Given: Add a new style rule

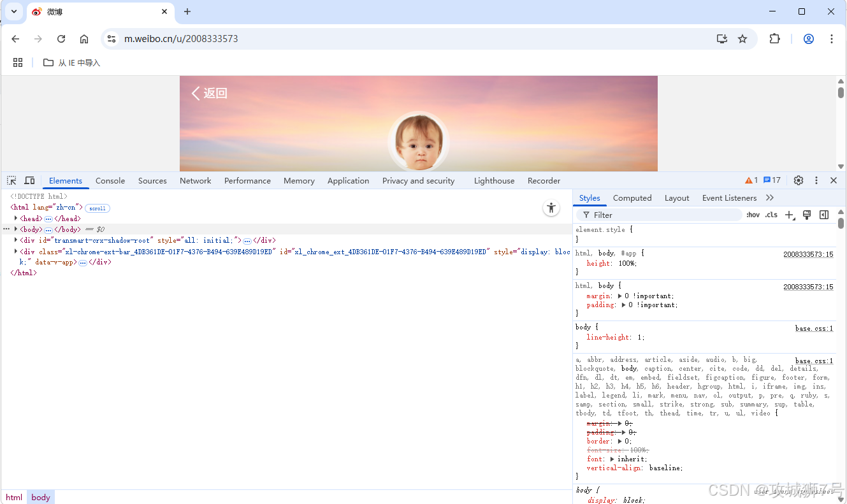Looking at the screenshot, I should 790,215.
